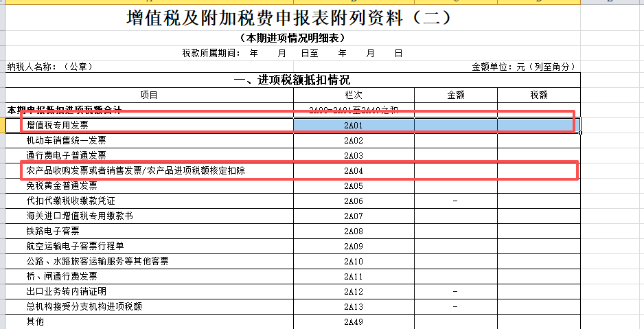Click the 2A05 code cell
The image size is (644, 329).
tap(354, 186)
